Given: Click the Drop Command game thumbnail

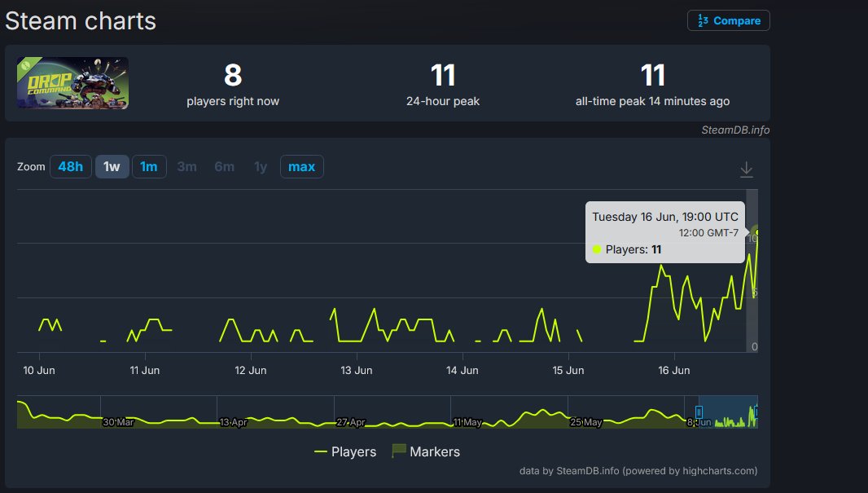Looking at the screenshot, I should [x=72, y=82].
